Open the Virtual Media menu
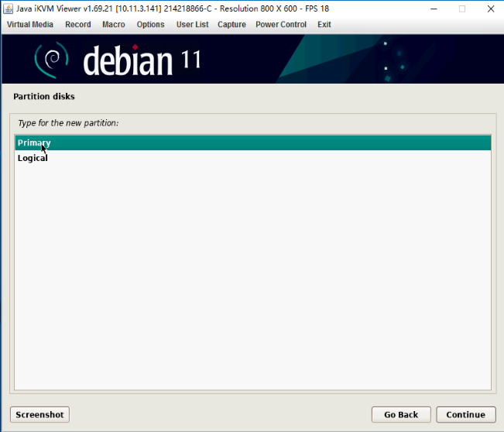 30,25
